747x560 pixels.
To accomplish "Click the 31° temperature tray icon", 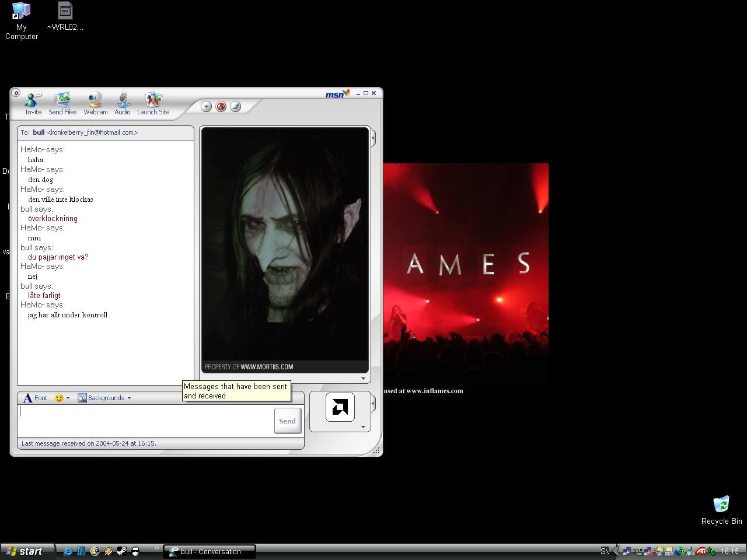I will pos(637,551).
